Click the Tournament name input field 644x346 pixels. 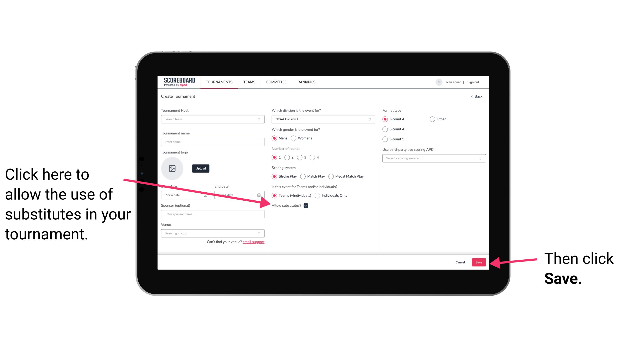(x=213, y=142)
